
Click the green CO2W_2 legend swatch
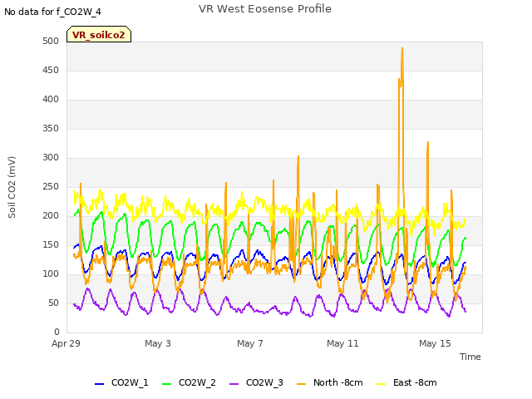click(166, 384)
